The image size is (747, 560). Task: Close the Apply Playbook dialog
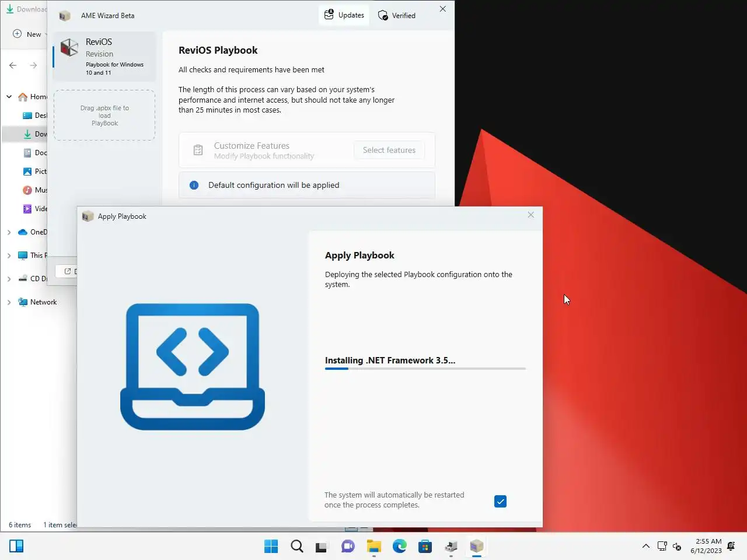tap(530, 215)
